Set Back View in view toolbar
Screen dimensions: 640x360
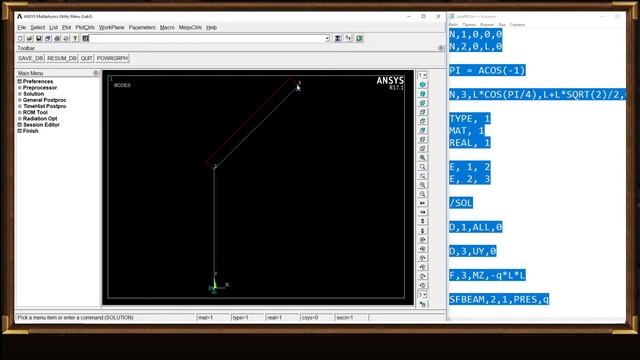pyautogui.click(x=422, y=130)
